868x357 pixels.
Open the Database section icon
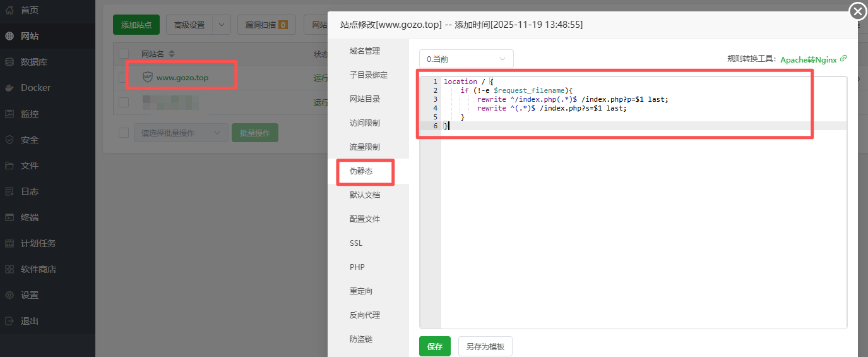point(9,62)
